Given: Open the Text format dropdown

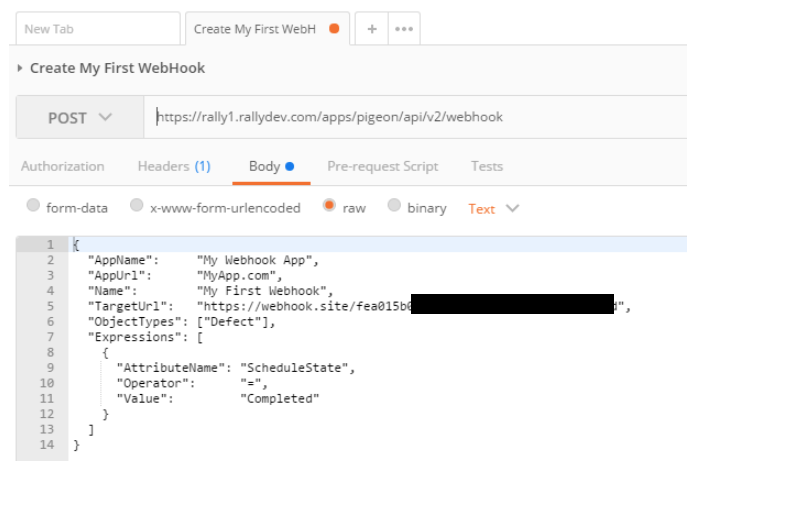Looking at the screenshot, I should (494, 209).
